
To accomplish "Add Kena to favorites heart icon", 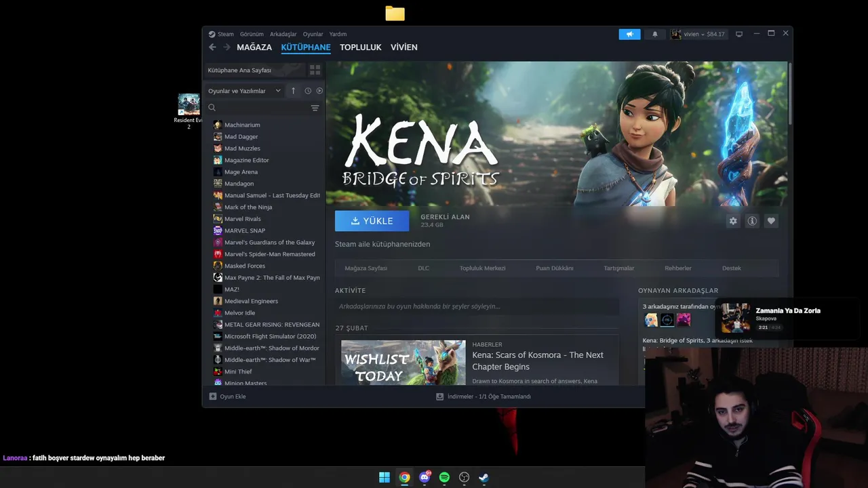I will pos(771,221).
